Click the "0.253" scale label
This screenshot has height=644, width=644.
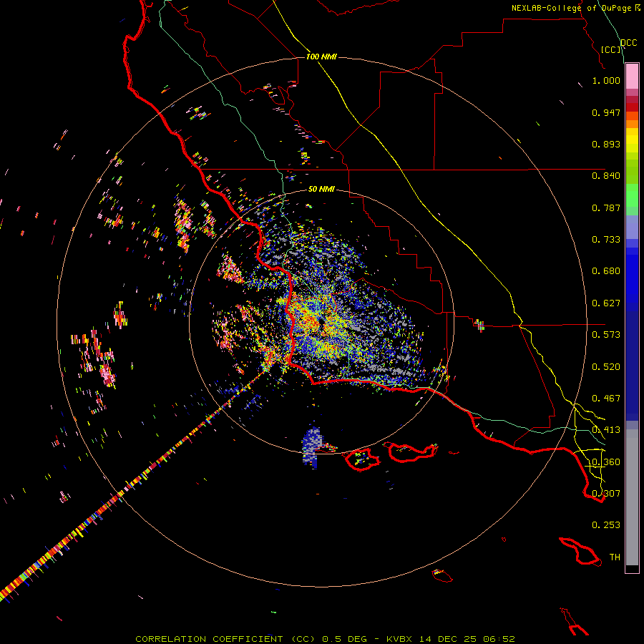[606, 525]
